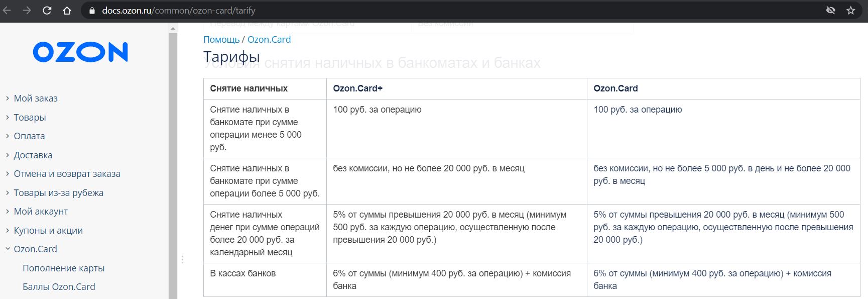Click the sidebar vertical scrollbar

(173, 161)
